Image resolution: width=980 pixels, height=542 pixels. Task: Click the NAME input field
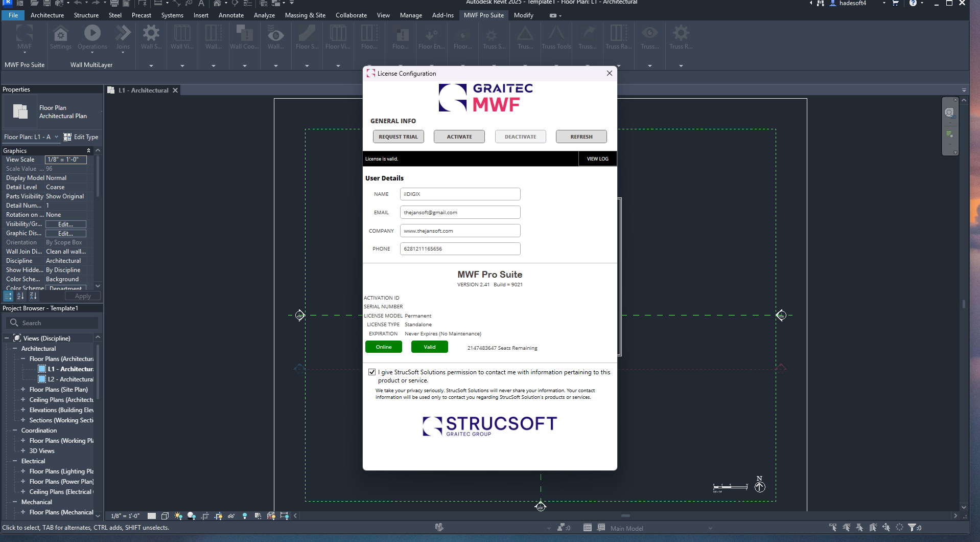click(460, 194)
